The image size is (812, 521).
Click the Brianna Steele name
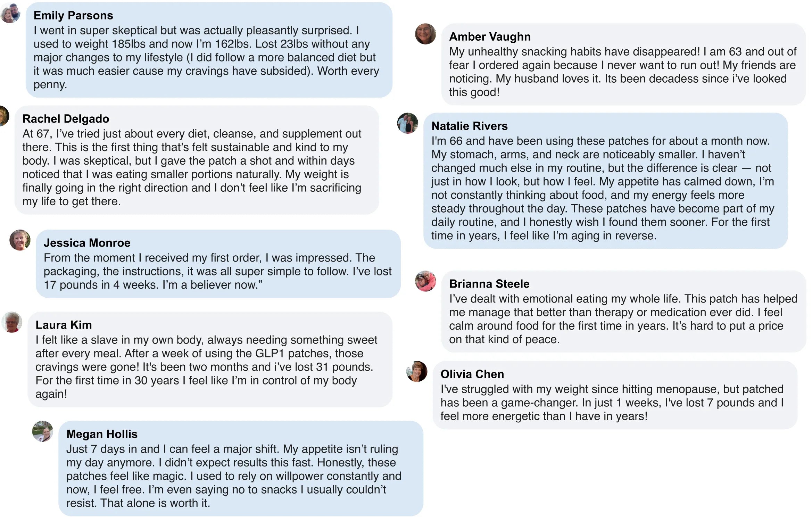point(489,284)
